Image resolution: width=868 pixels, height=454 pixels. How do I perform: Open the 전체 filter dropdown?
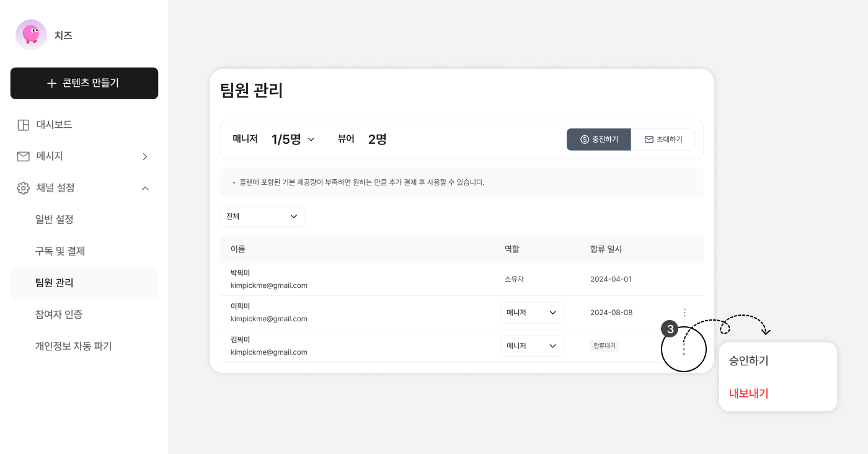point(262,216)
